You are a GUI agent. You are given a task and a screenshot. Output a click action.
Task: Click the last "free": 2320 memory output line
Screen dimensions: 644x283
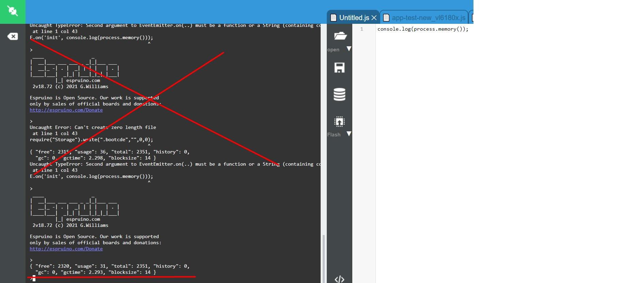point(110,266)
